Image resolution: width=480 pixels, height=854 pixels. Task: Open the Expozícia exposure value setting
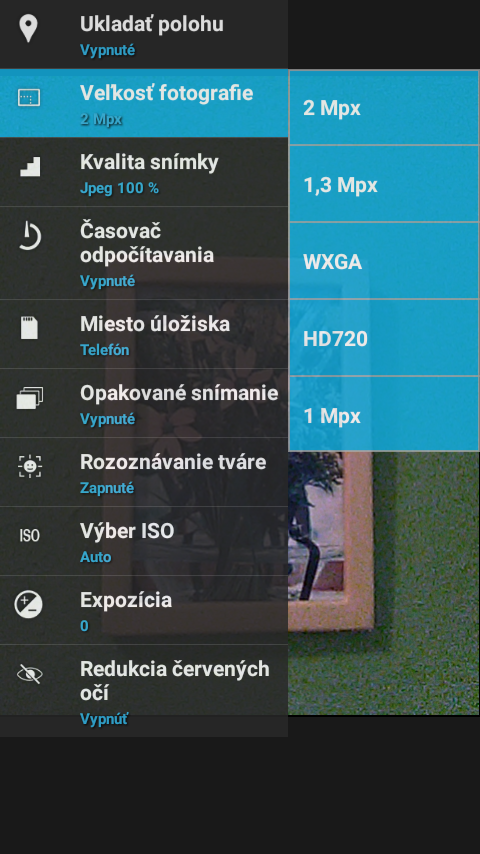[144, 610]
